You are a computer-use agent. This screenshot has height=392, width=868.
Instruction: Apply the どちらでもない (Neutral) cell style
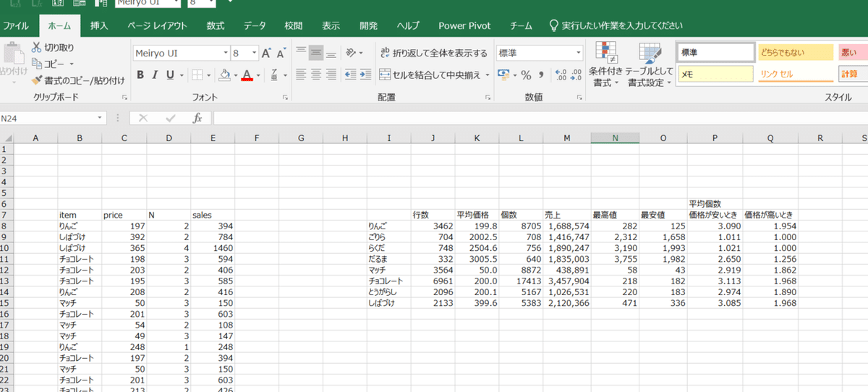pyautogui.click(x=795, y=53)
